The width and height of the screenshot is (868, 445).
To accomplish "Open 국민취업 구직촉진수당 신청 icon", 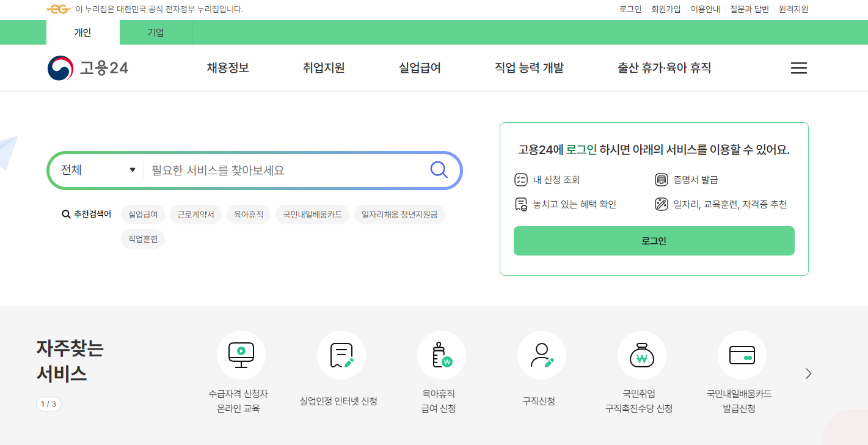I will (641, 355).
